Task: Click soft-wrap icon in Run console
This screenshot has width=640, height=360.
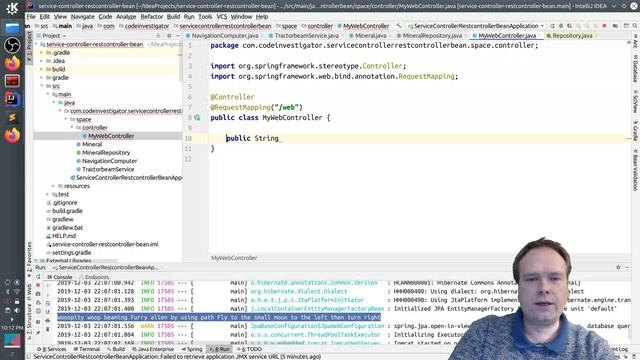Action: 48,303
